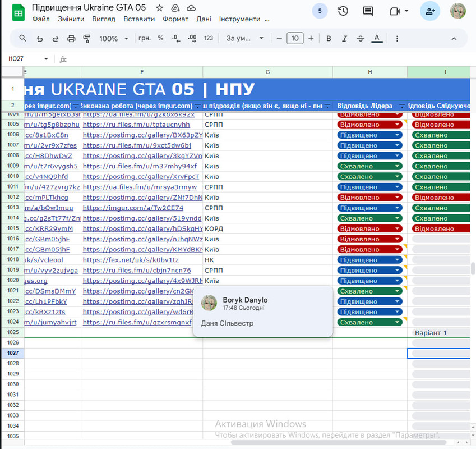Open the filter on column E header

click(76, 106)
